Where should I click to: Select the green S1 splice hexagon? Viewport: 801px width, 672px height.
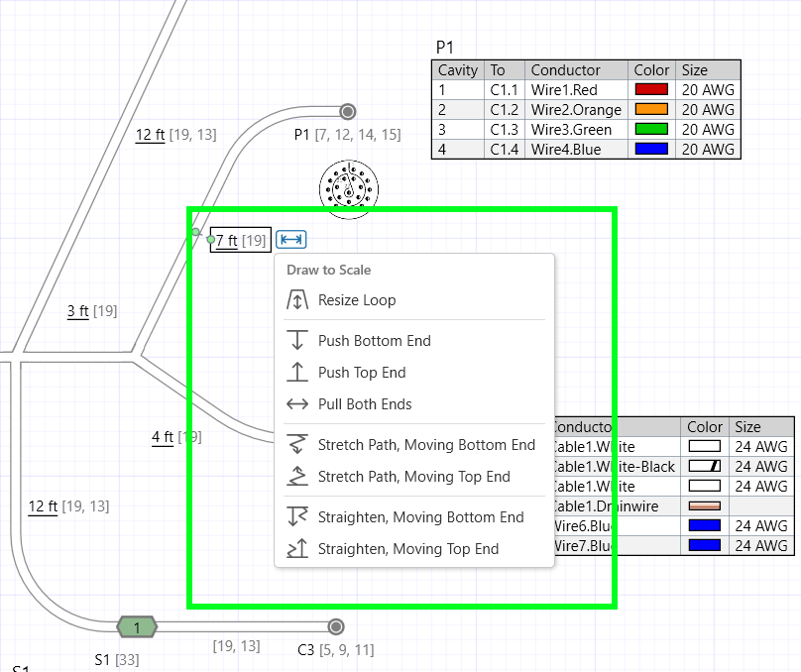(137, 627)
